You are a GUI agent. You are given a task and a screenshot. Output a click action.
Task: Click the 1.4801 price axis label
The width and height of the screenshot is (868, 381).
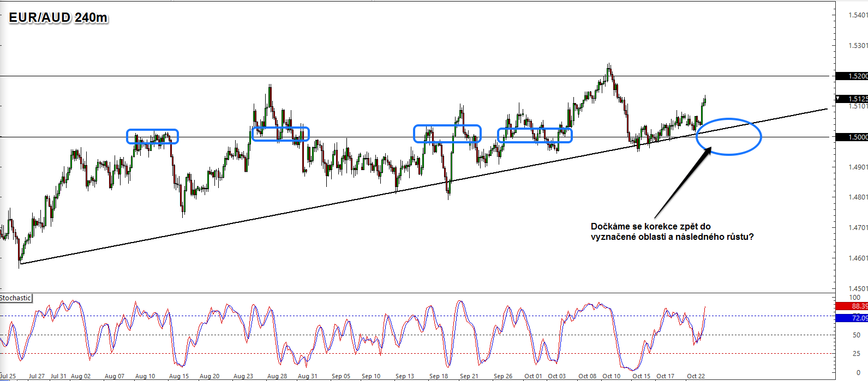(x=858, y=197)
